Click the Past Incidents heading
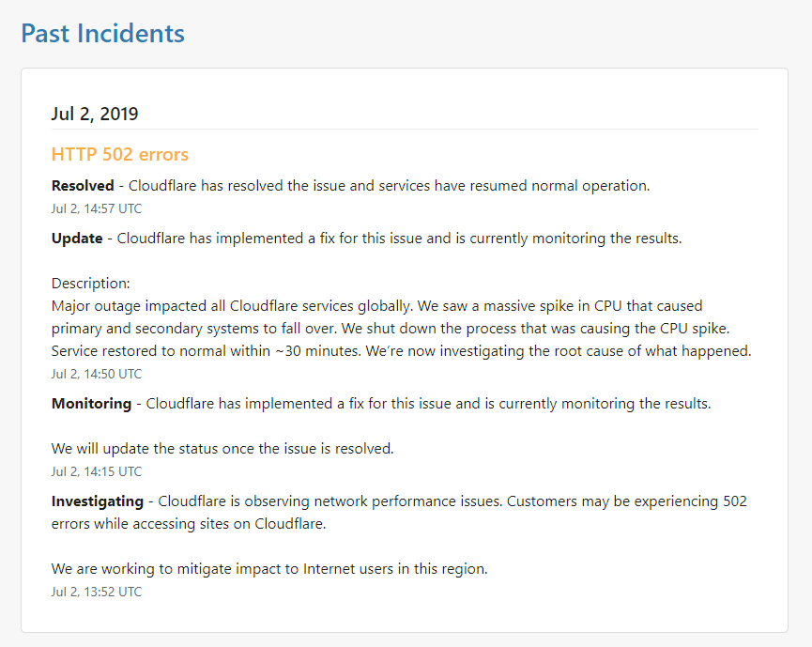812x647 pixels. [x=102, y=34]
